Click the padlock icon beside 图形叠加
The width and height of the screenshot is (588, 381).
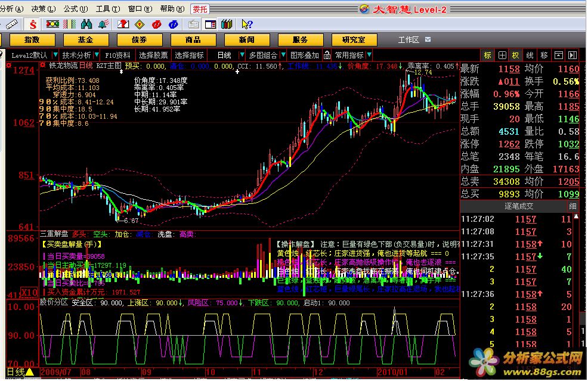[x=327, y=55]
